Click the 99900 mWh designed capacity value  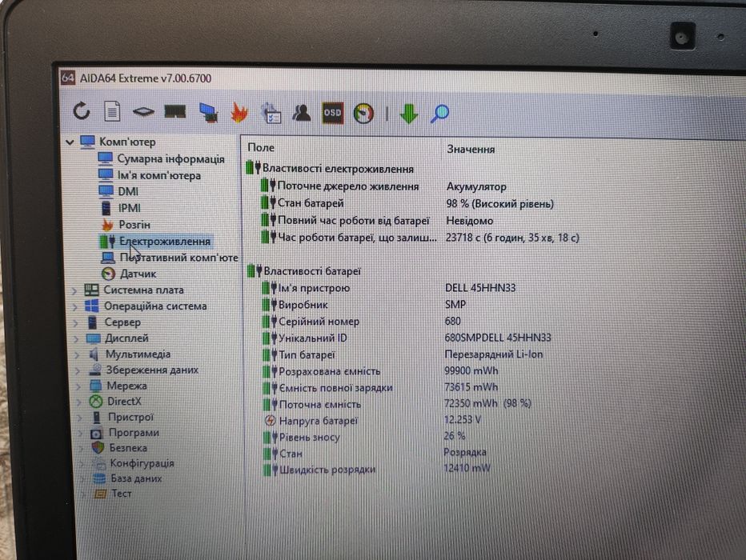471,370
